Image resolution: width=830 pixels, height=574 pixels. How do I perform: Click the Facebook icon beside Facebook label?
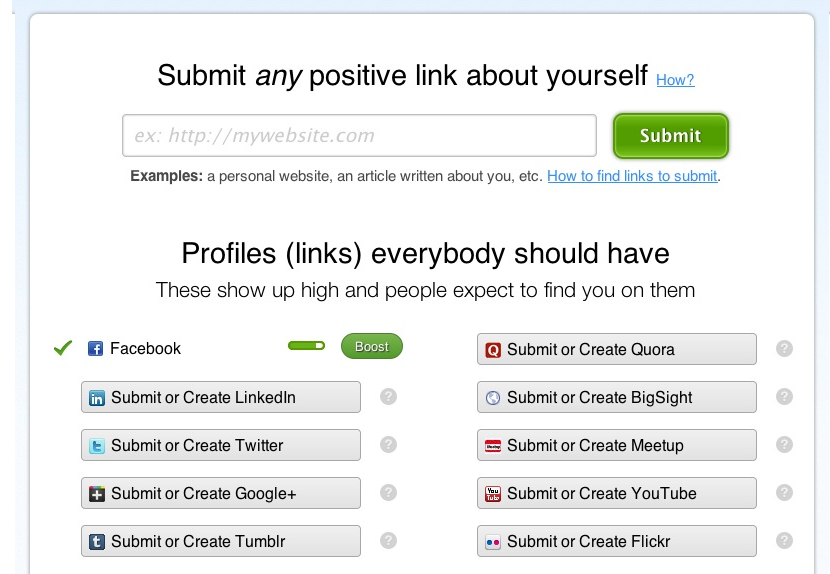pos(96,349)
